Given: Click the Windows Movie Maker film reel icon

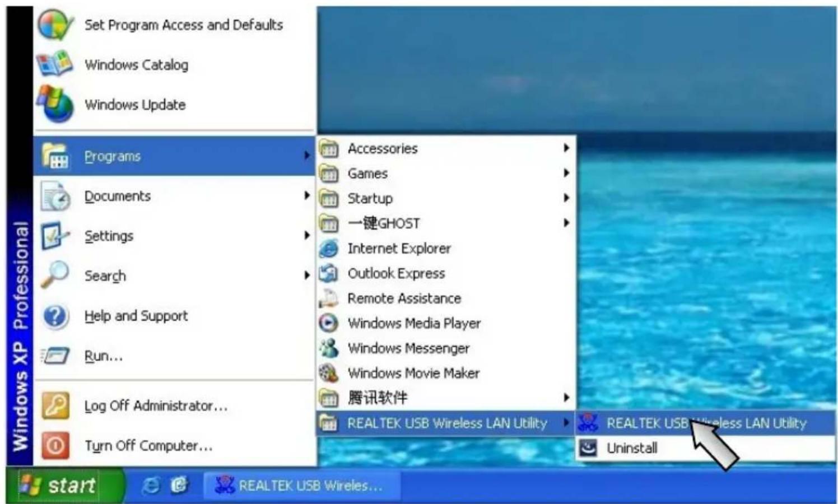Looking at the screenshot, I should 329,373.
